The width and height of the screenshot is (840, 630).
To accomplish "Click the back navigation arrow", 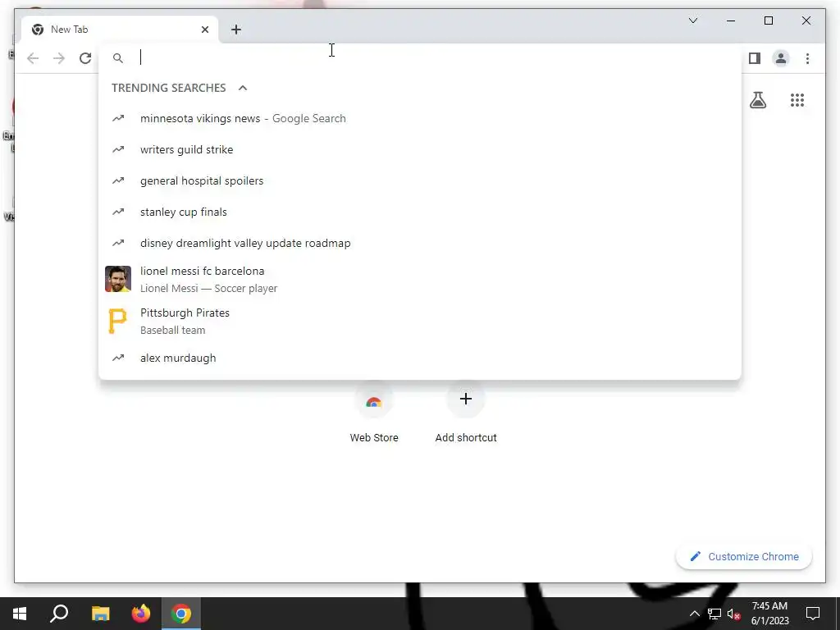I will pyautogui.click(x=33, y=58).
